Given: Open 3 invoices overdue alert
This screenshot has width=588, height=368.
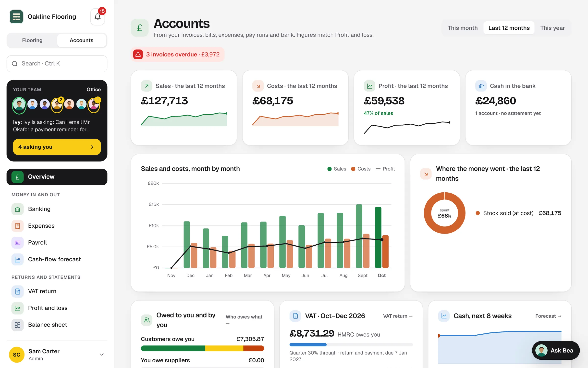Looking at the screenshot, I should (x=178, y=54).
